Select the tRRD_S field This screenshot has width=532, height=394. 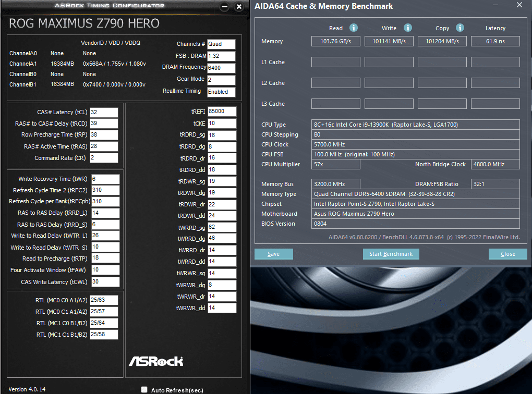[105, 225]
